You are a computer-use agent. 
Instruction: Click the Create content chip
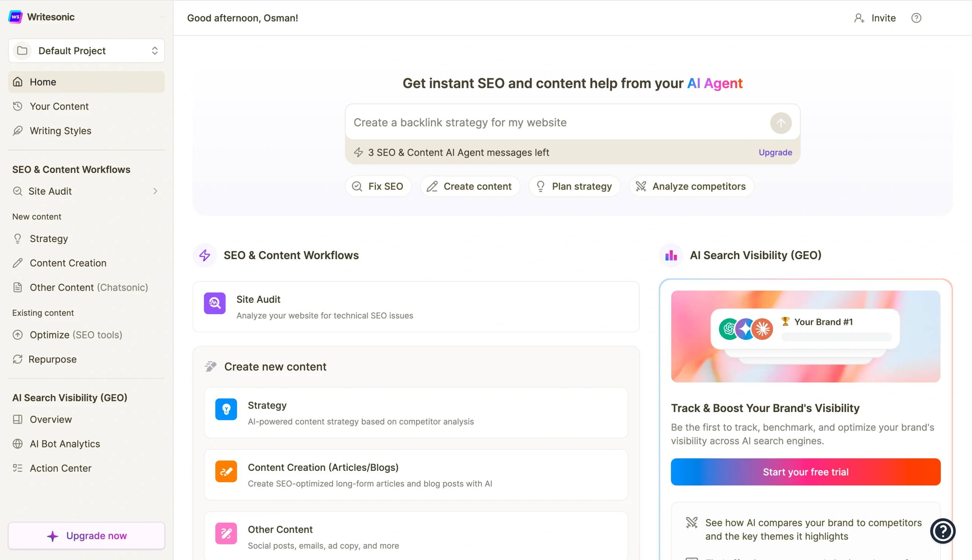tap(470, 187)
